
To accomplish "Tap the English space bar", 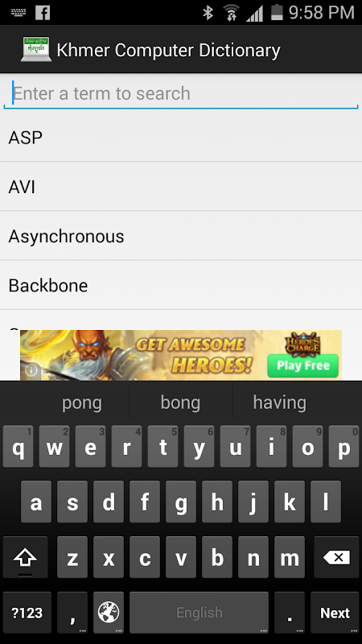I will tap(199, 613).
